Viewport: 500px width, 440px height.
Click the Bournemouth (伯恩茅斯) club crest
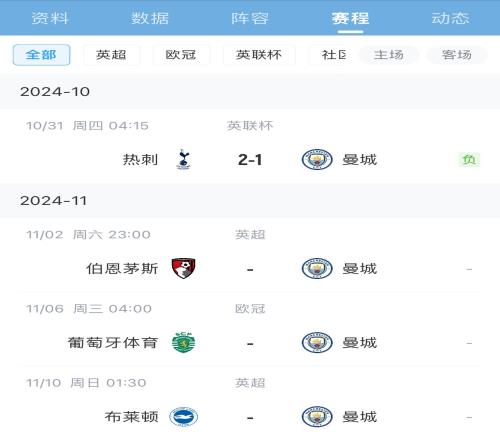(x=183, y=268)
